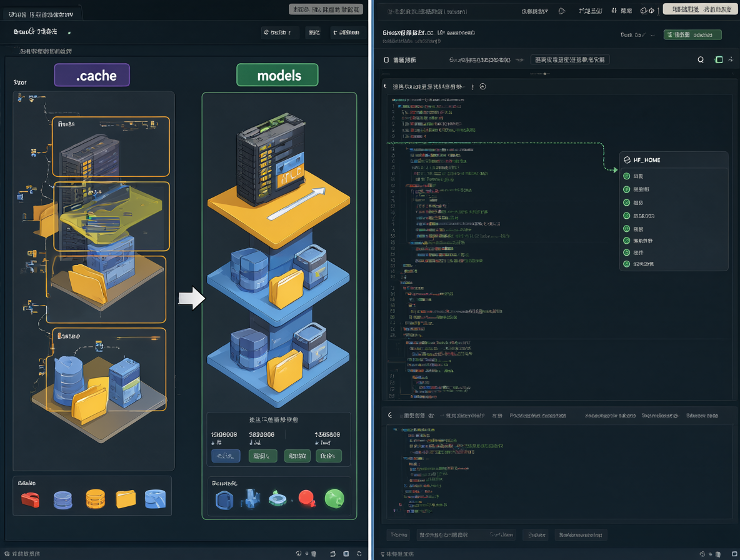Click the small icon right of green square
Viewport: 740px width, 560px height.
coord(731,59)
